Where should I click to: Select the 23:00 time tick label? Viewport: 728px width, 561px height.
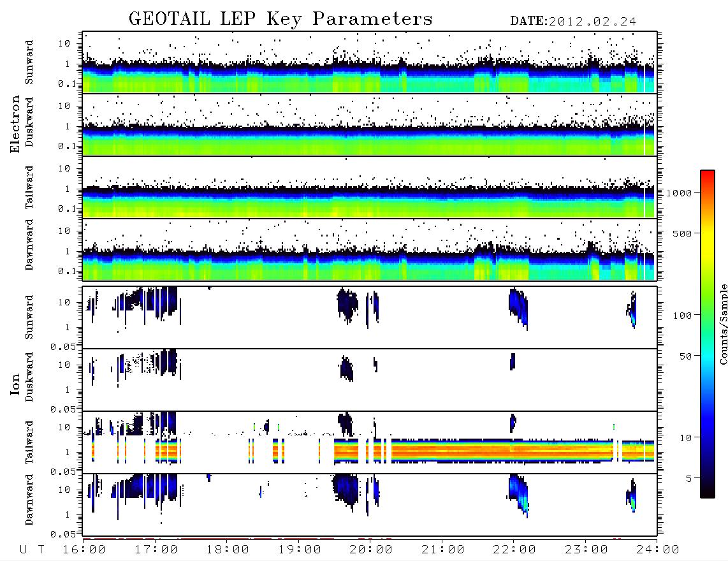pyautogui.click(x=586, y=550)
